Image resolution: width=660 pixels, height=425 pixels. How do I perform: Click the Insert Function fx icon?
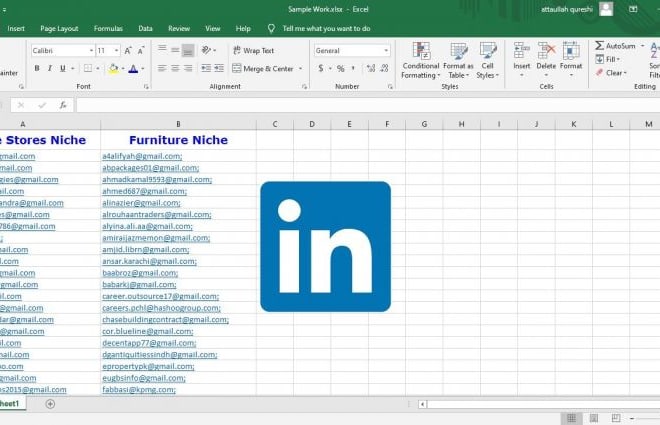[63, 105]
